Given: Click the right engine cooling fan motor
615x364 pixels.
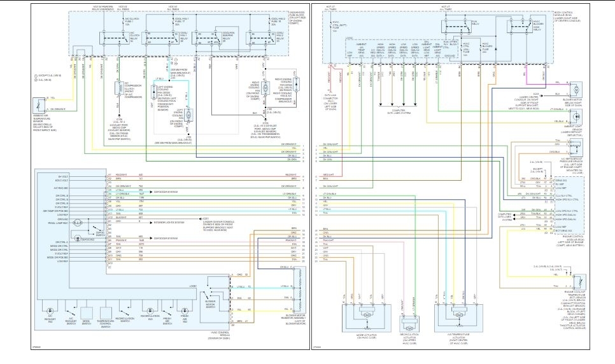Looking at the screenshot, I should 265,88.
